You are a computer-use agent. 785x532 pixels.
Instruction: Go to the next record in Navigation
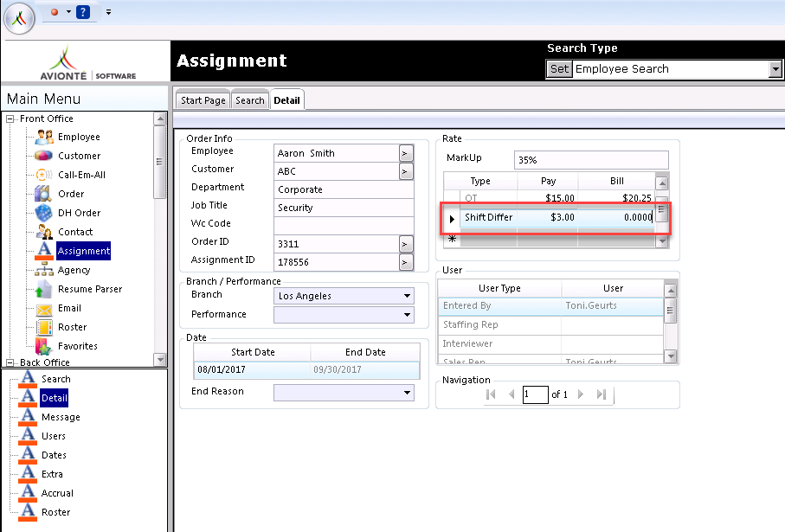tap(581, 394)
